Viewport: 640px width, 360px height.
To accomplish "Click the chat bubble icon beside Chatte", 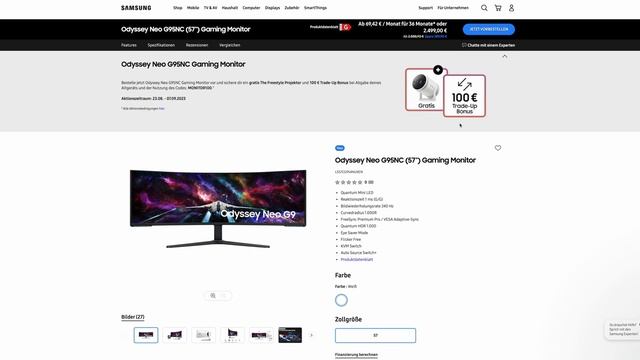I will [x=464, y=45].
